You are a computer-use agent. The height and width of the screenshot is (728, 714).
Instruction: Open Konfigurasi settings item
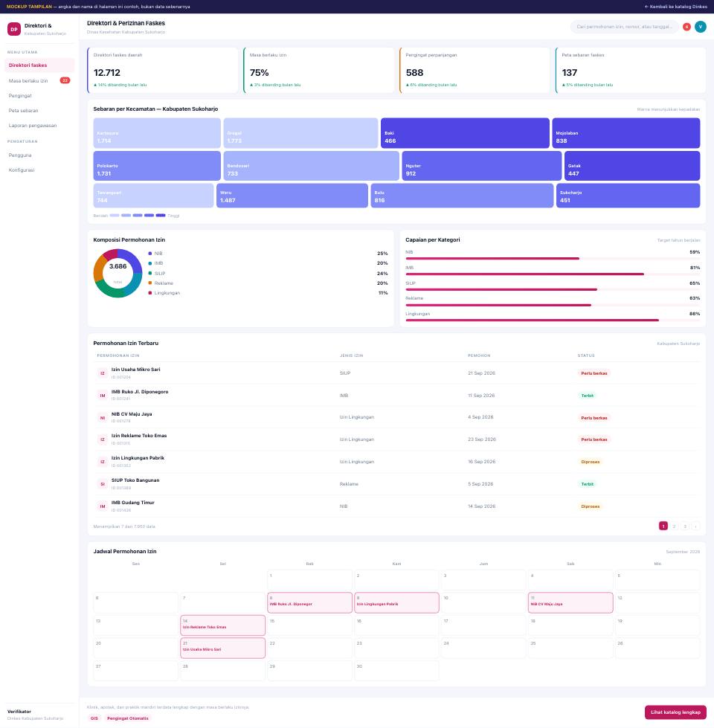click(x=39, y=170)
